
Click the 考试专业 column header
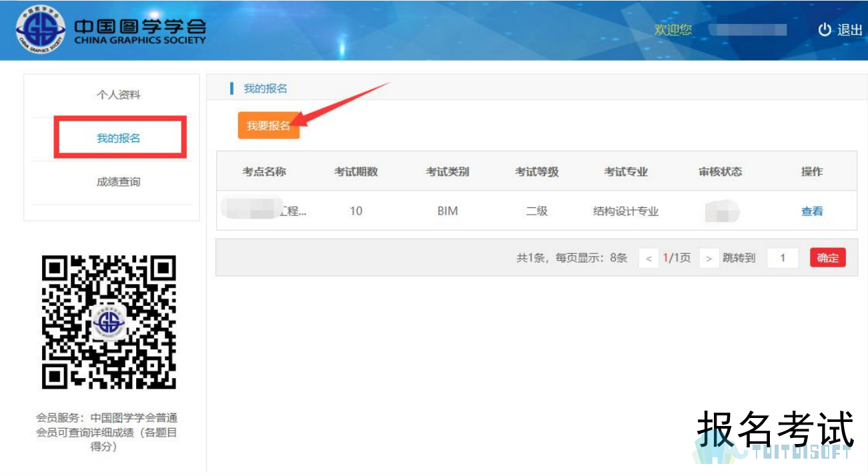626,172
